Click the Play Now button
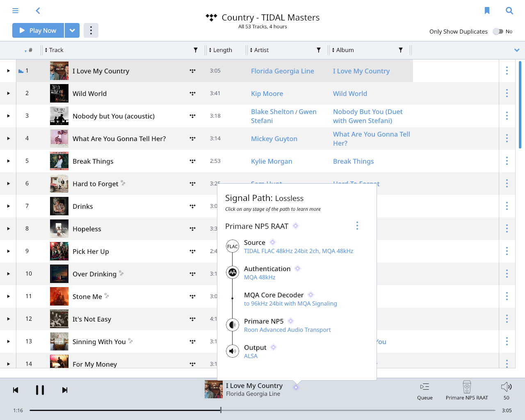 point(38,30)
